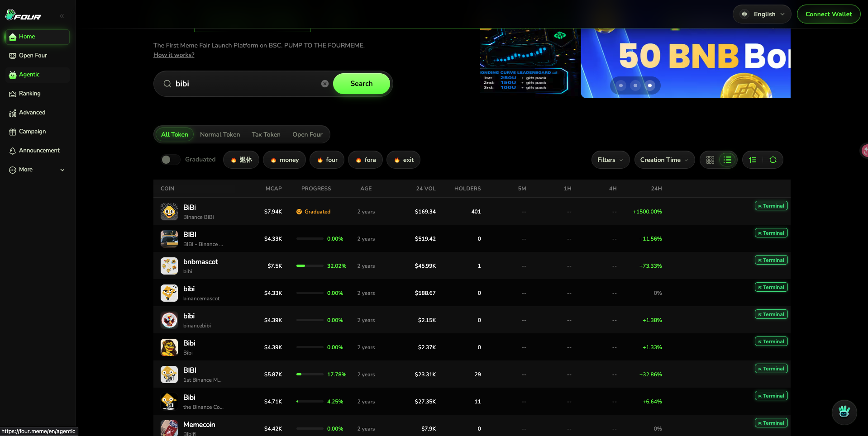Open the Agentic section

coord(37,75)
